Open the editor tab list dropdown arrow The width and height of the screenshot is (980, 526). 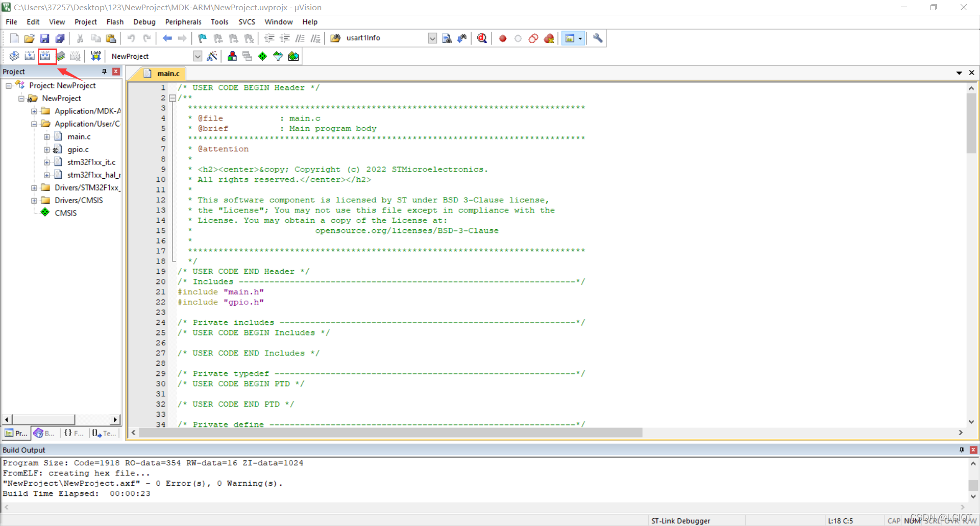click(959, 73)
